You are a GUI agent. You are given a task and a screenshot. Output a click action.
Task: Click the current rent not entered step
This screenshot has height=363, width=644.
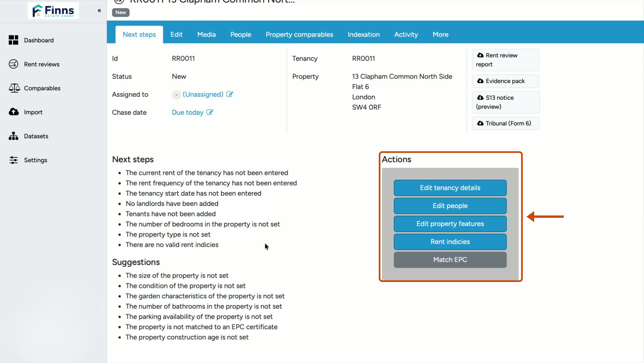(x=207, y=173)
